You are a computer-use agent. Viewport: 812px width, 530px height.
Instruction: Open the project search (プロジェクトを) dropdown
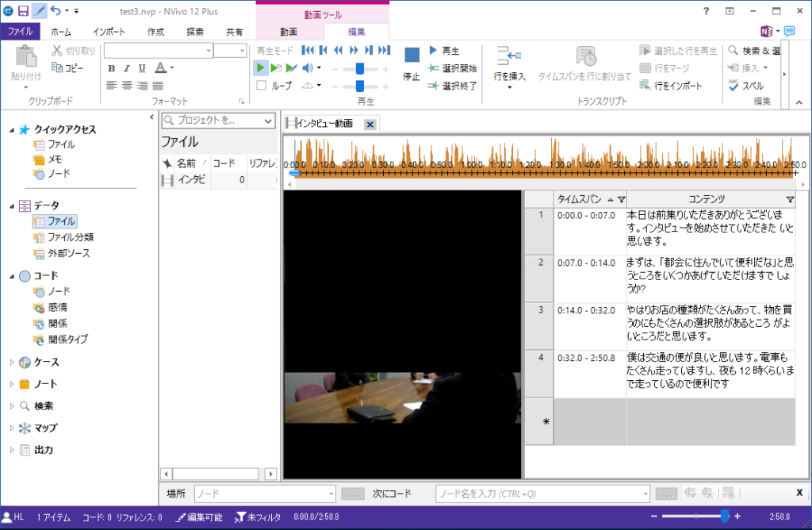pyautogui.click(x=268, y=121)
